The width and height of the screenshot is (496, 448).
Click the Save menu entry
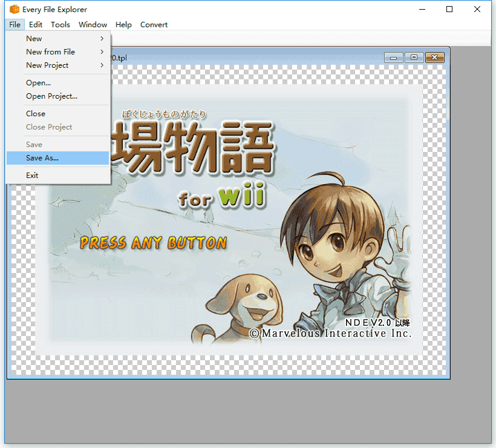tap(58, 145)
